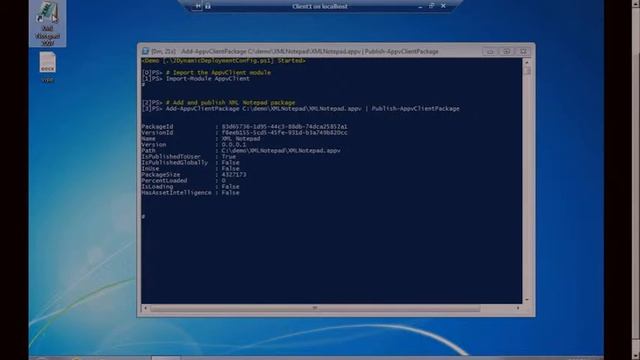
Task: Click the Client1 on localhost title text
Action: (320, 6)
